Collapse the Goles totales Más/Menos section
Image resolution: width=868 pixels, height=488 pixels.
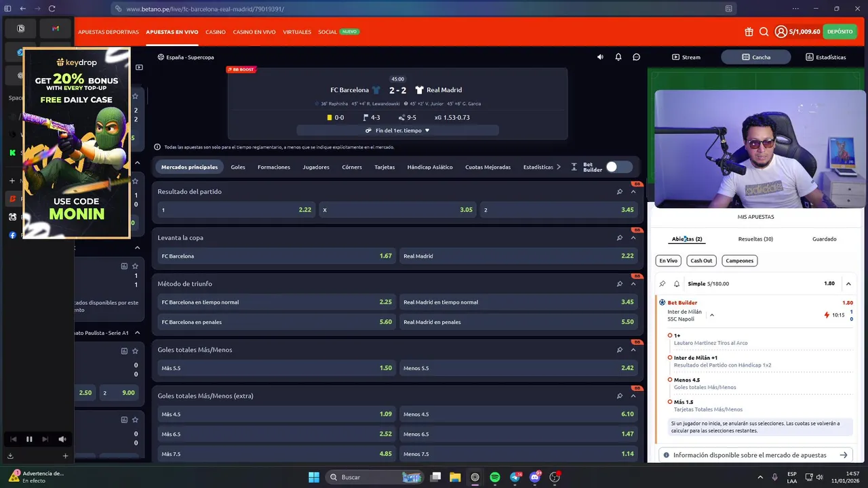tap(633, 350)
